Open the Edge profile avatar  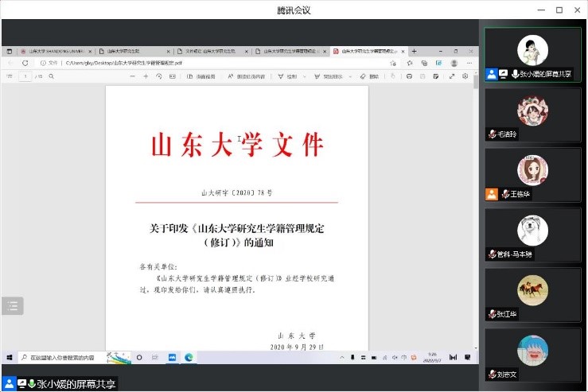tap(454, 63)
